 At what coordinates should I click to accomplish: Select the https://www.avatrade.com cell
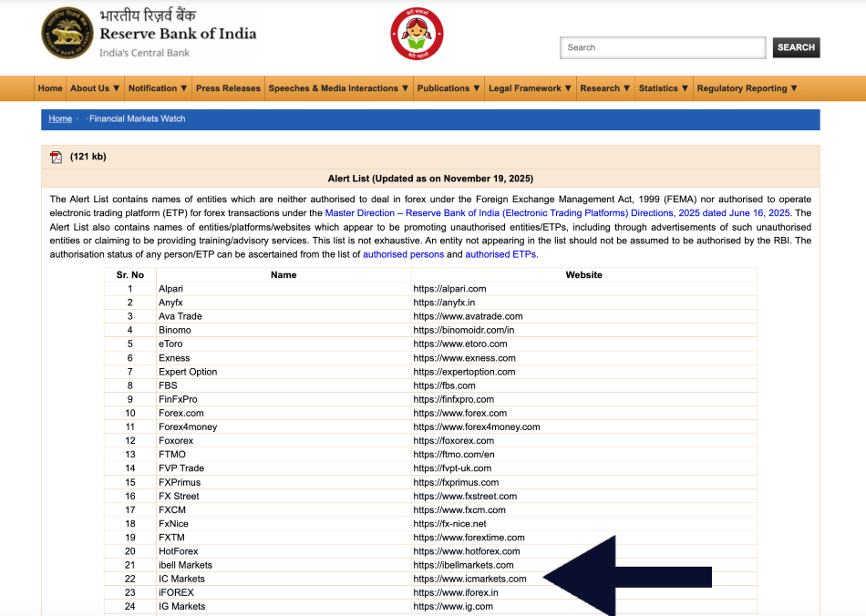[x=583, y=316]
